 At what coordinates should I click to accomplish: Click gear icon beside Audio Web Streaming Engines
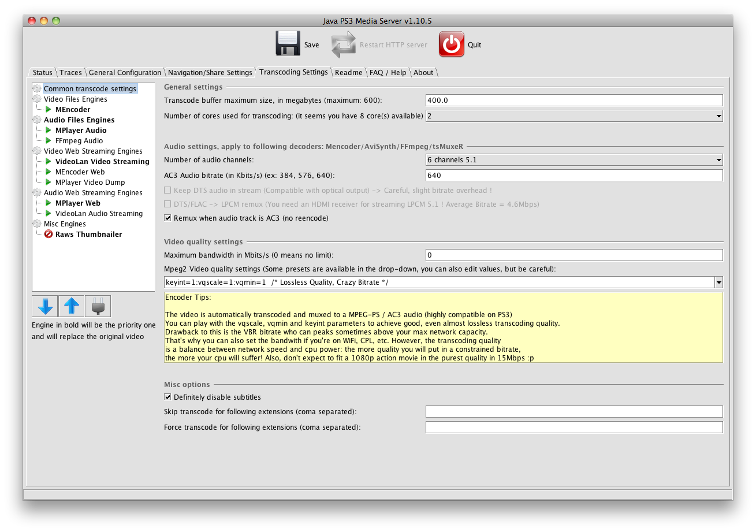(38, 193)
